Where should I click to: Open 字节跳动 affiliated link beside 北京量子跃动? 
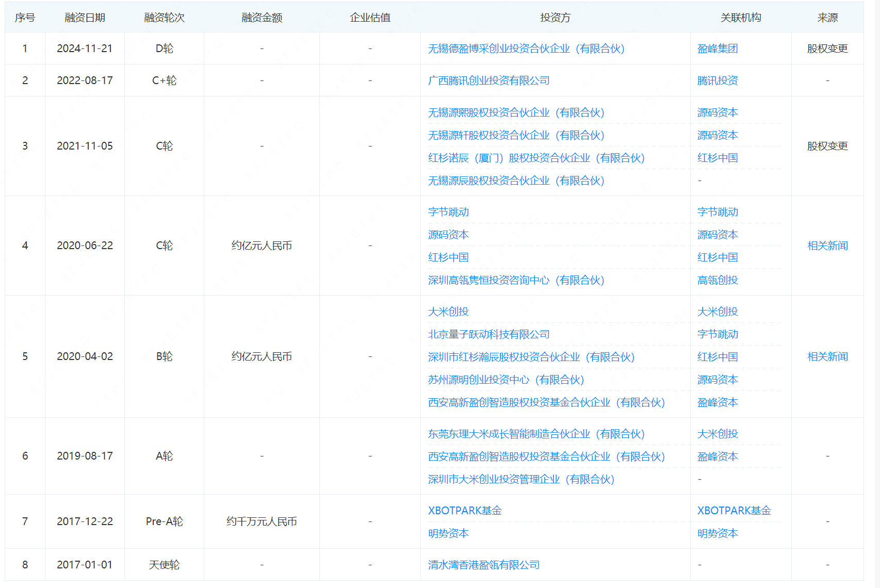pyautogui.click(x=718, y=334)
